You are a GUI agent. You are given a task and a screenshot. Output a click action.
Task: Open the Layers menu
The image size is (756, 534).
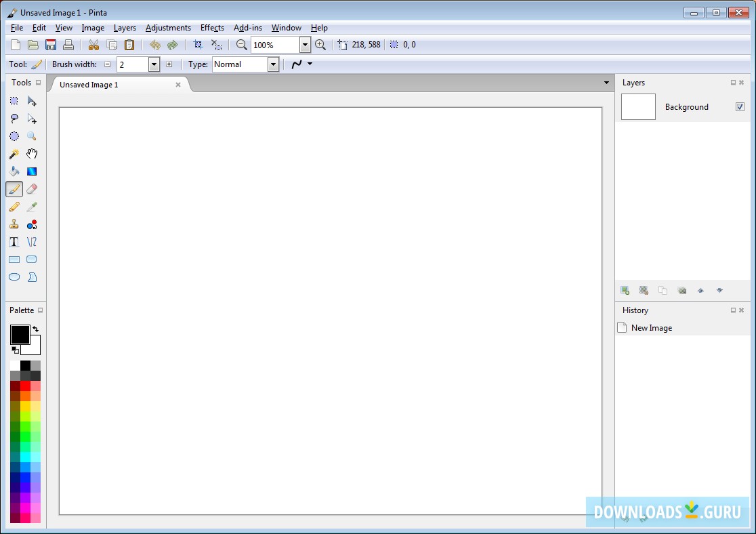pos(125,28)
